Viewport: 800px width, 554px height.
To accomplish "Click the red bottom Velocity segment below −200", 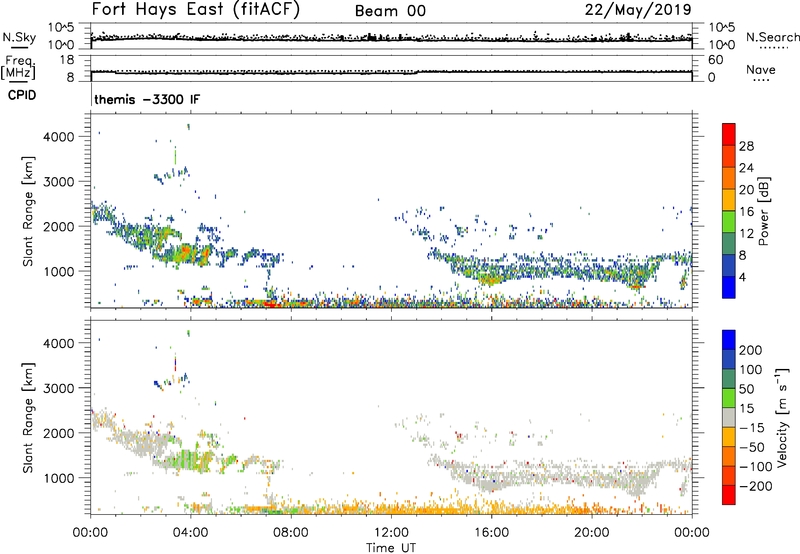I will pos(729,495).
